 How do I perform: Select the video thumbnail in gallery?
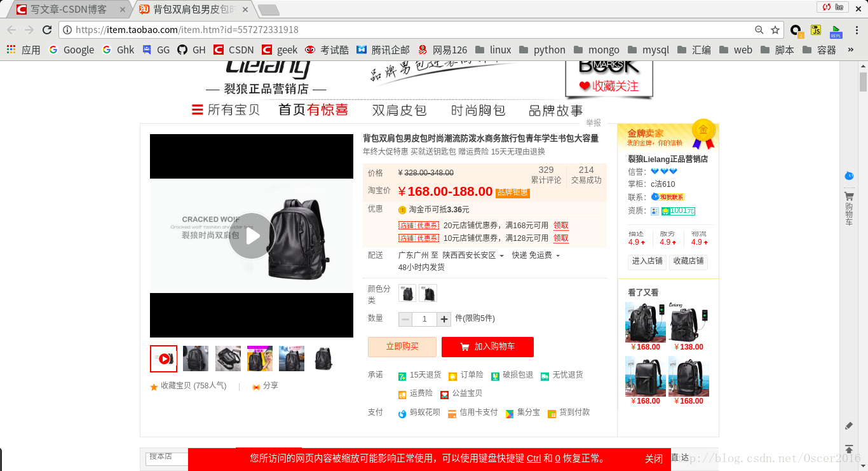coord(163,358)
